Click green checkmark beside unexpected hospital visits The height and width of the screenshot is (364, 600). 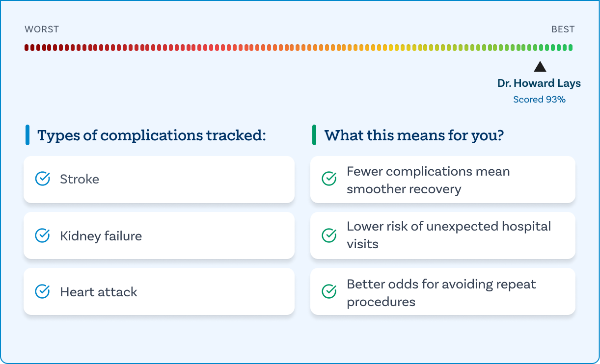click(x=329, y=236)
